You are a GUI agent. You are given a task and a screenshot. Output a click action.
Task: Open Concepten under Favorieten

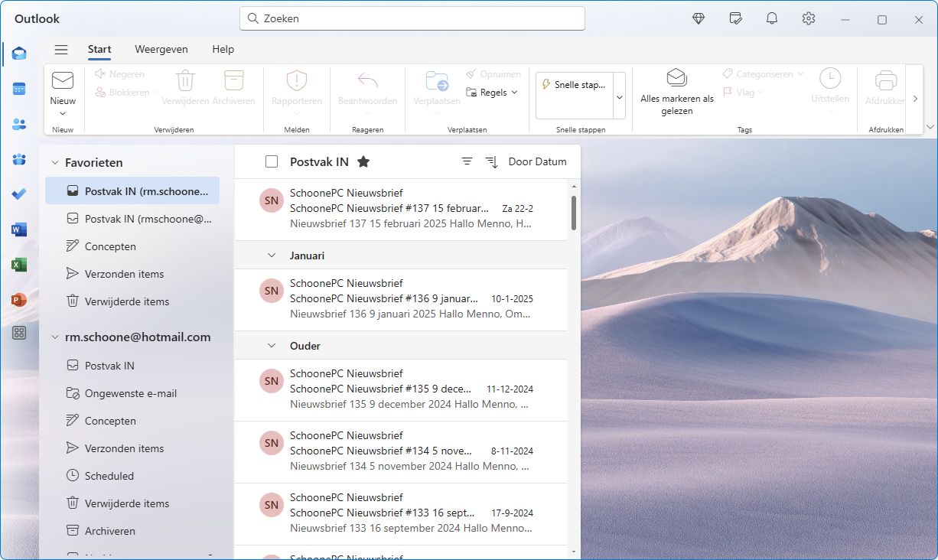point(132,246)
